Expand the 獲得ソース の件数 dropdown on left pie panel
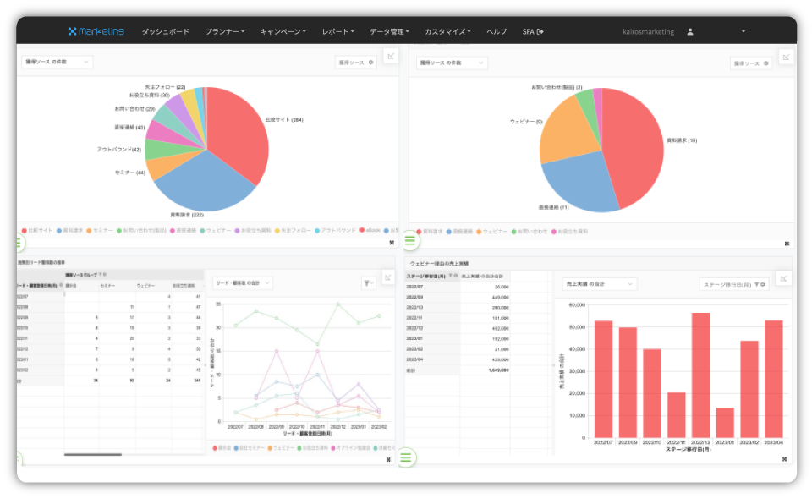 click(57, 62)
